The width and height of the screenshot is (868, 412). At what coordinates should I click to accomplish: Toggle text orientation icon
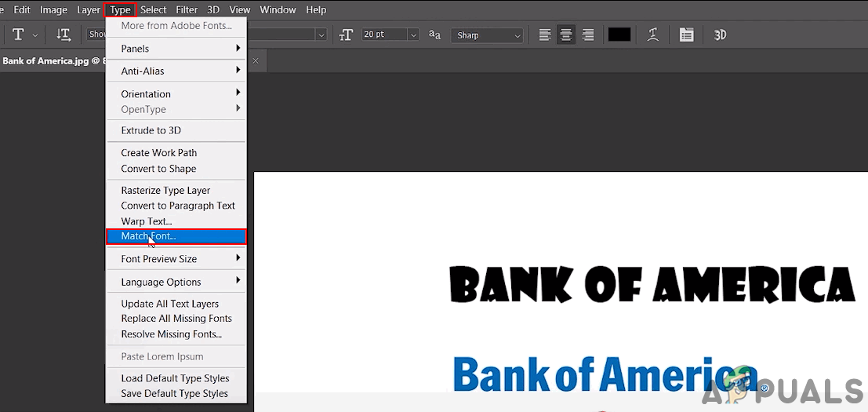point(64,35)
